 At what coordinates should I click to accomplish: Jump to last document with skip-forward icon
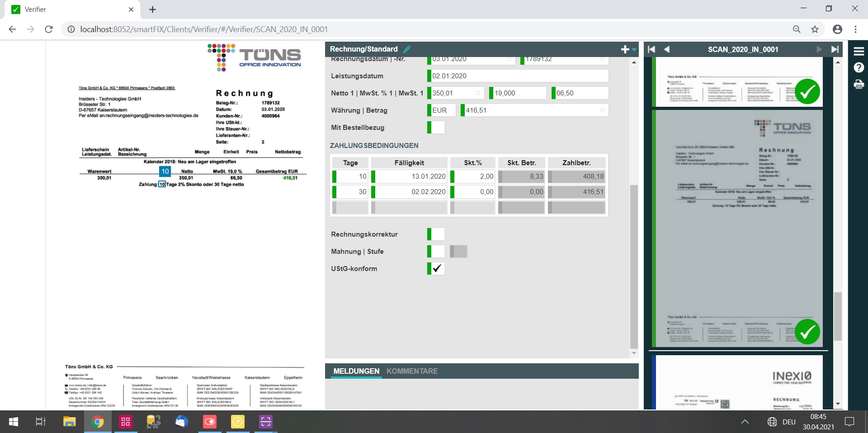pyautogui.click(x=835, y=49)
